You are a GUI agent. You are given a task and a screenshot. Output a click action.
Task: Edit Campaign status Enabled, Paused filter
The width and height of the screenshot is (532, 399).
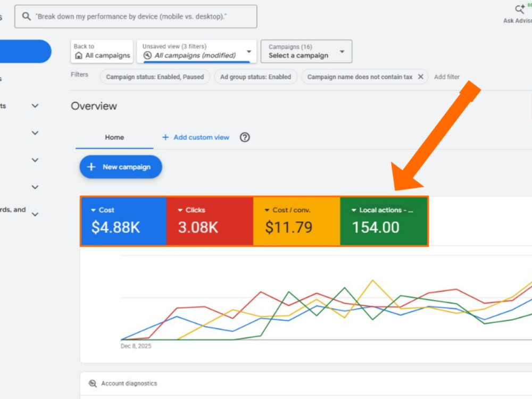[155, 77]
